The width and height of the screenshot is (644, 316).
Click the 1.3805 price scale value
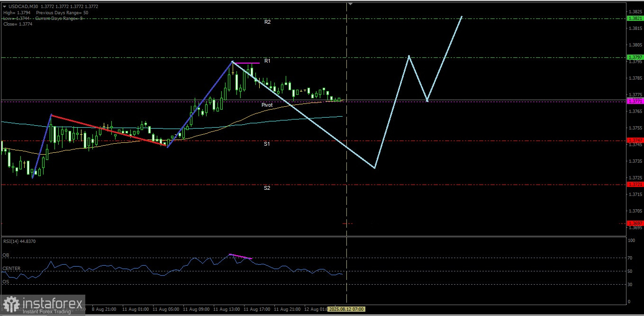coord(635,45)
